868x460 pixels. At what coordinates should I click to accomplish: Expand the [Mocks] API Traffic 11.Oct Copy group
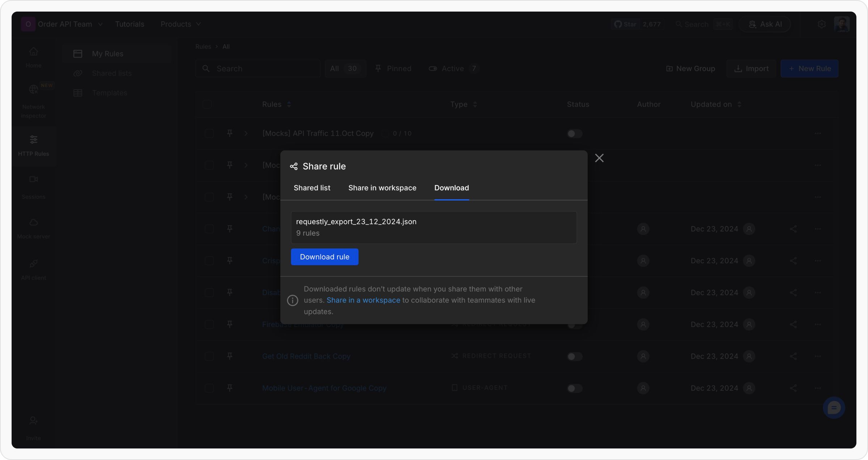[246, 133]
